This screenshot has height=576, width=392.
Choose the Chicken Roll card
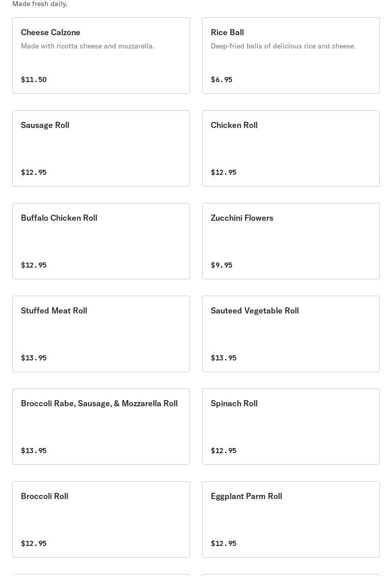[x=291, y=148]
